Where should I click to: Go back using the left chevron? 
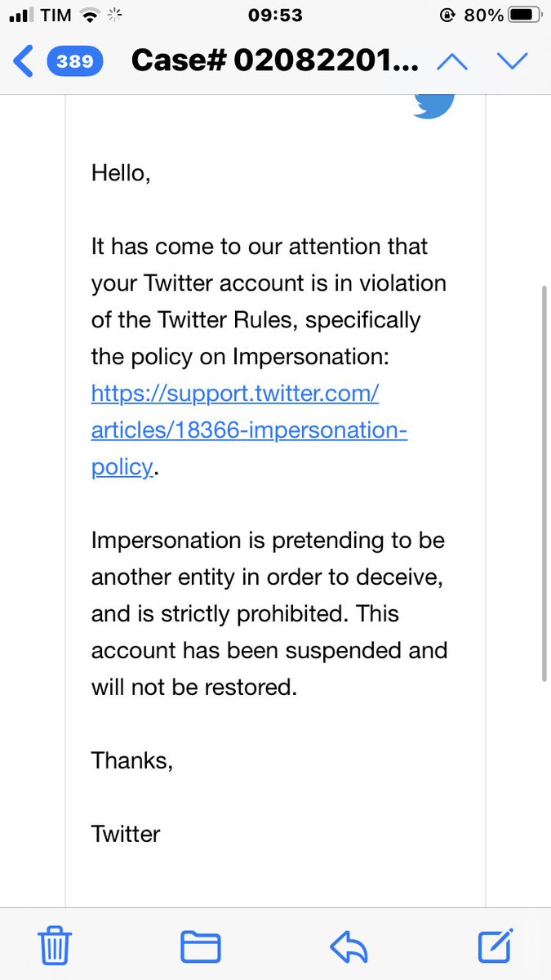[x=24, y=61]
